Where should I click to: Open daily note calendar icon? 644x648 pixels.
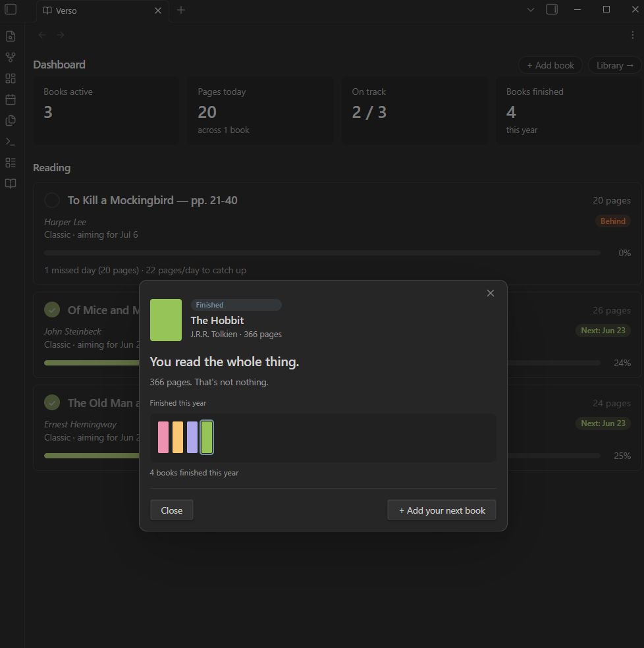tap(11, 99)
